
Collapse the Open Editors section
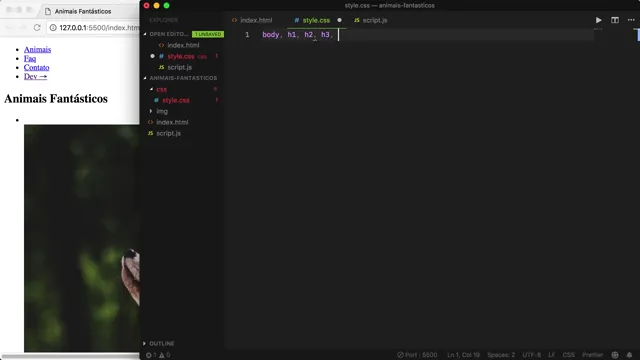click(145, 34)
